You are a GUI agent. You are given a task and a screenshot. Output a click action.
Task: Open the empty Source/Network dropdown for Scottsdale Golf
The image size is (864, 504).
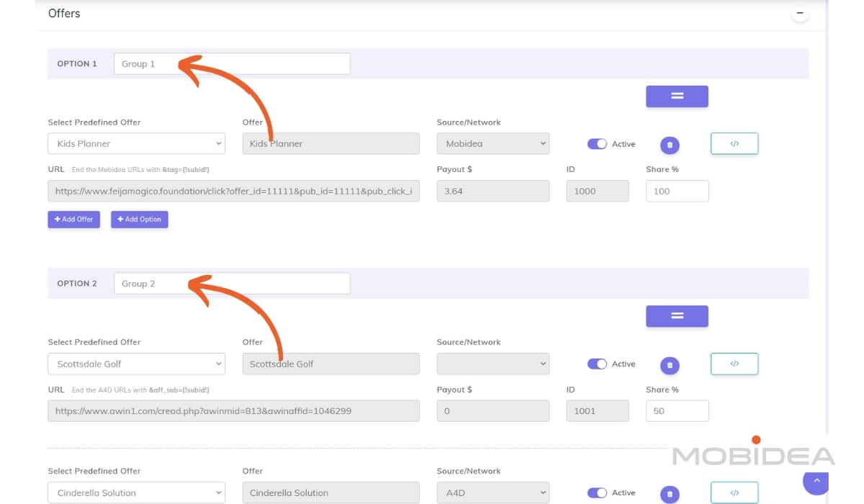(493, 364)
